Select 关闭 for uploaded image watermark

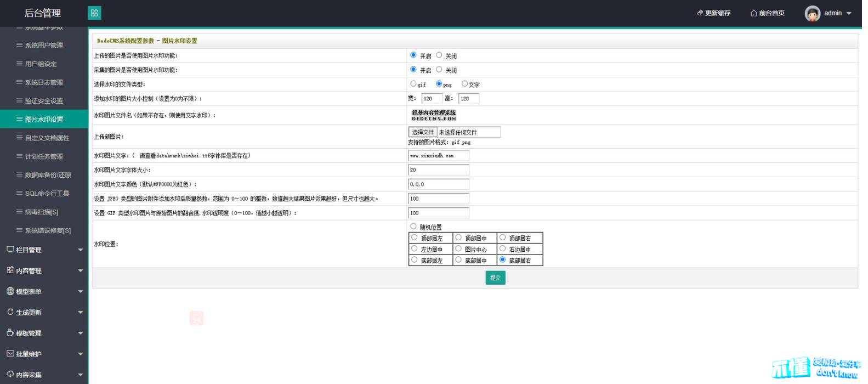click(439, 55)
